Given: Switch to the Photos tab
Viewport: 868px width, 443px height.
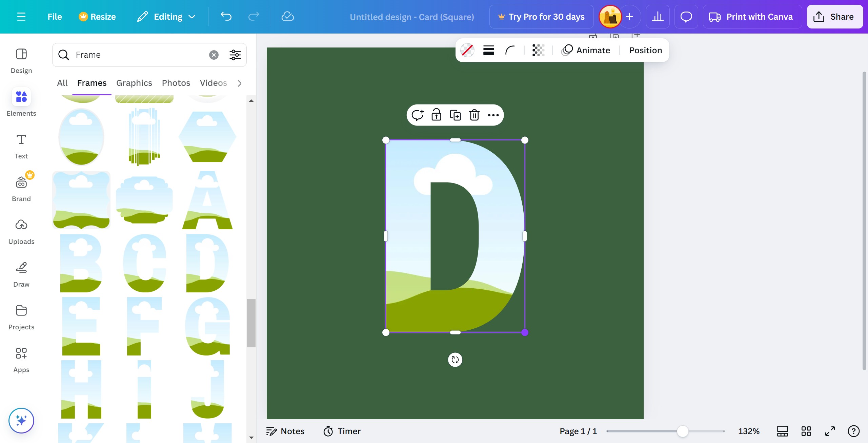Looking at the screenshot, I should click(x=176, y=83).
